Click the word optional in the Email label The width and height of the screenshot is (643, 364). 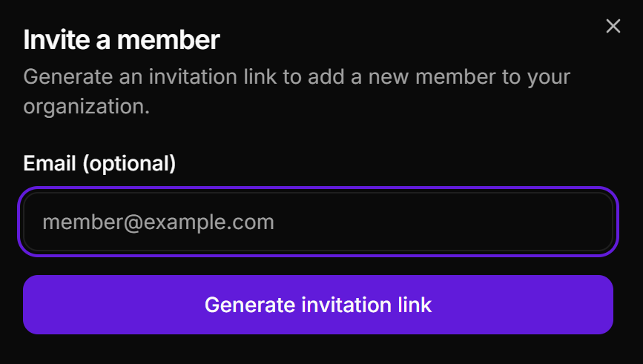click(129, 163)
